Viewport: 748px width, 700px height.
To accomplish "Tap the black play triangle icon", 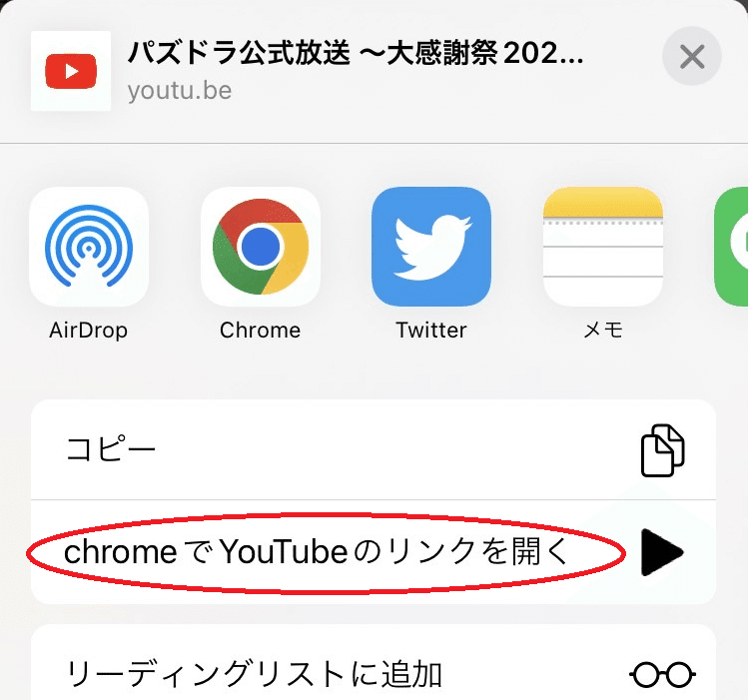I will (x=662, y=552).
